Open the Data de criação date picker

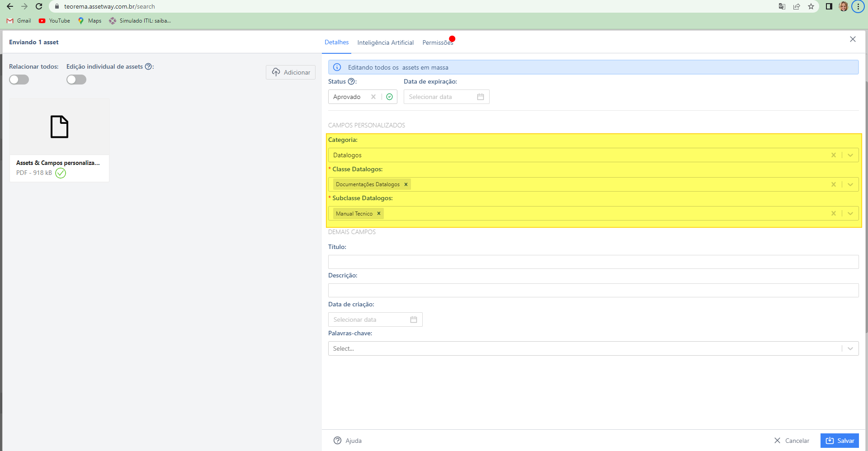pyautogui.click(x=375, y=319)
